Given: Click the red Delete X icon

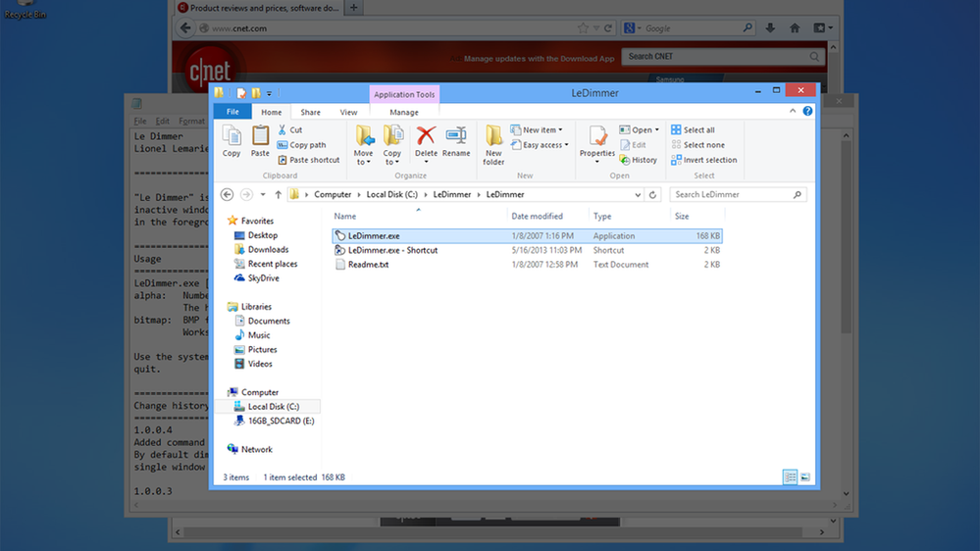Looking at the screenshot, I should tap(427, 135).
